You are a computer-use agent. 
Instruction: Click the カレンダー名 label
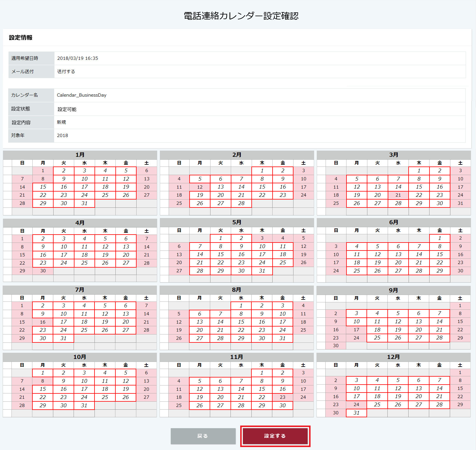[x=24, y=95]
